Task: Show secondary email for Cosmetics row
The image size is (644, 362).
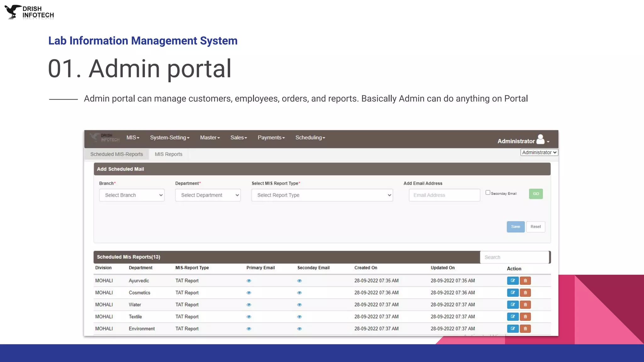Action: click(x=299, y=293)
